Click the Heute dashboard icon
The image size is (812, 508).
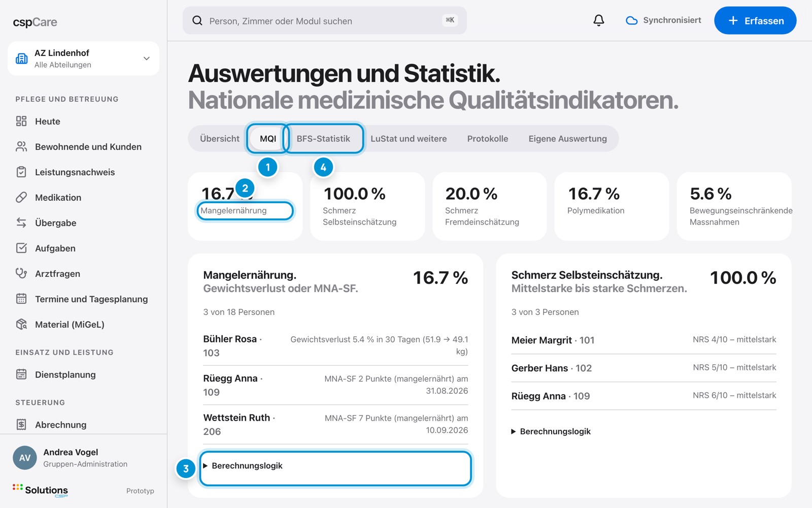tap(21, 121)
